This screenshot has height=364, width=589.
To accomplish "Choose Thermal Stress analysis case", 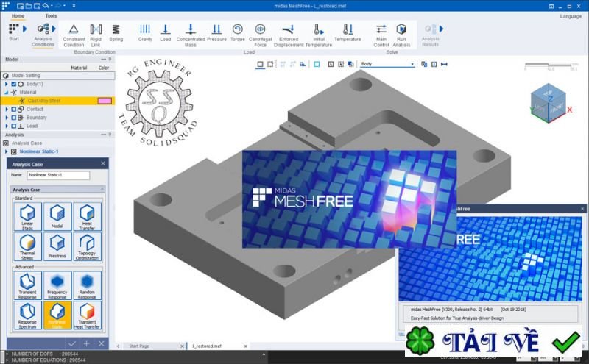I will coord(27,246).
